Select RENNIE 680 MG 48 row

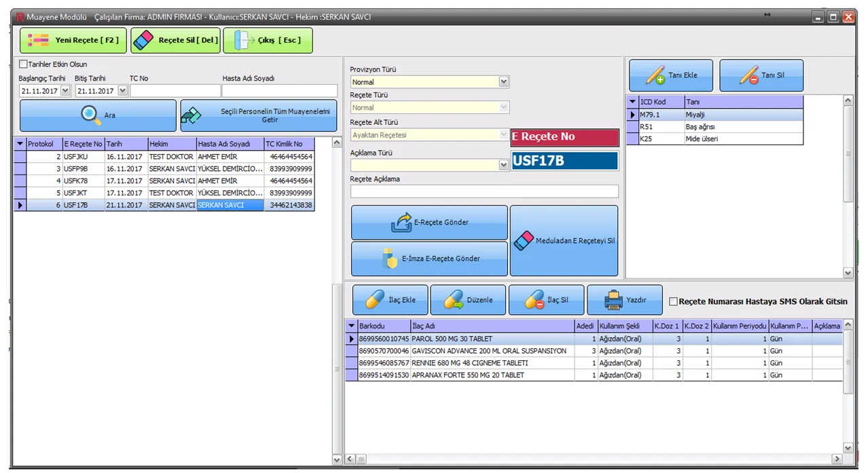(x=594, y=363)
